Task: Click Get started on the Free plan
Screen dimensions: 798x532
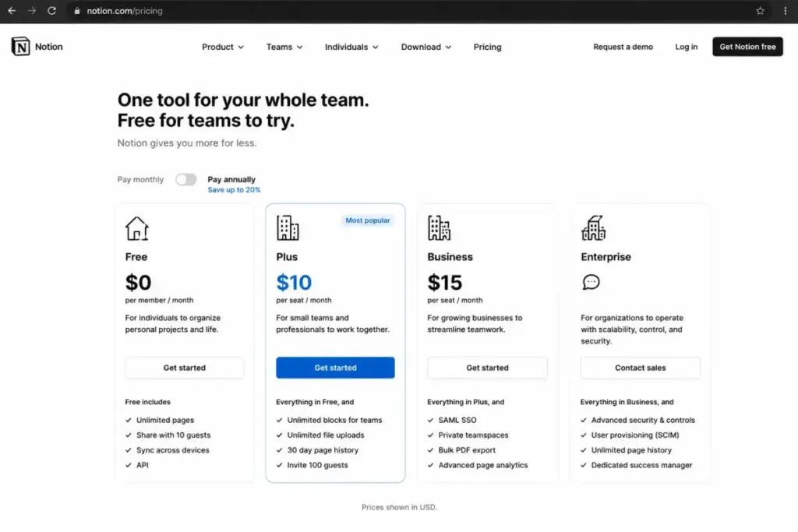Action: click(185, 368)
